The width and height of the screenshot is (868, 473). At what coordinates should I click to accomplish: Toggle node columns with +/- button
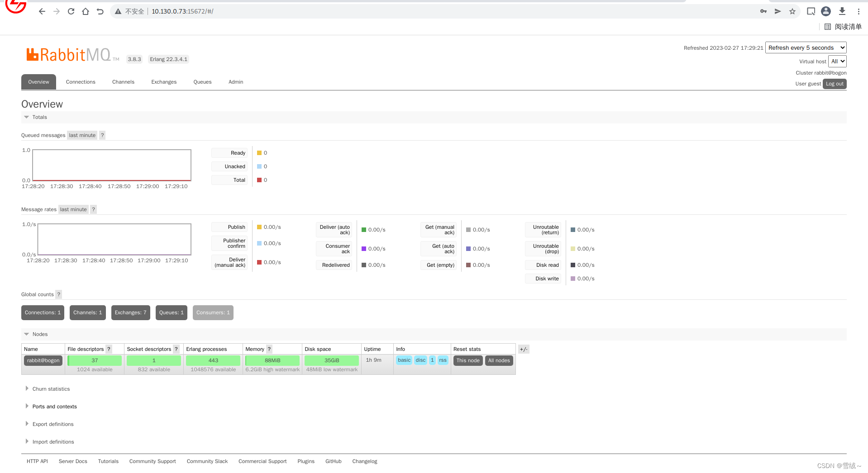524,349
